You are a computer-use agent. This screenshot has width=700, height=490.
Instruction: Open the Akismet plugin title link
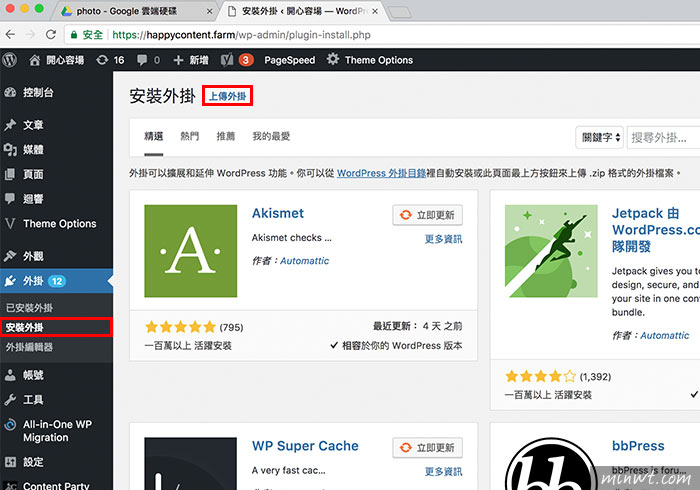click(278, 213)
